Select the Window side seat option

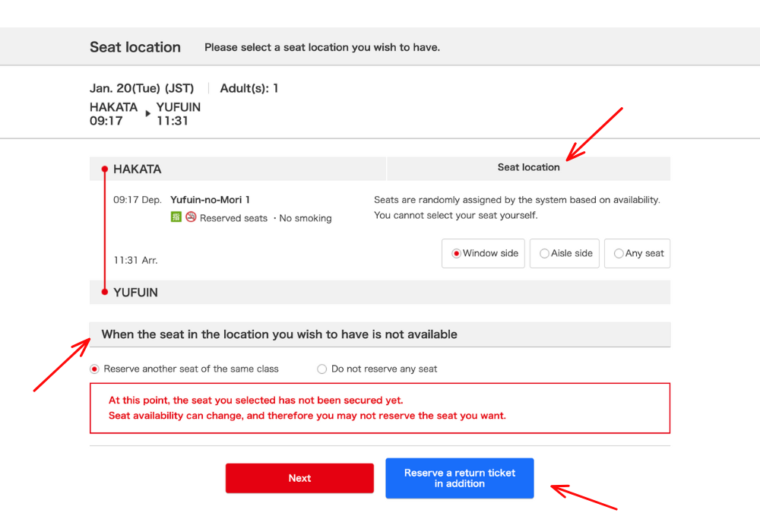pyautogui.click(x=484, y=254)
